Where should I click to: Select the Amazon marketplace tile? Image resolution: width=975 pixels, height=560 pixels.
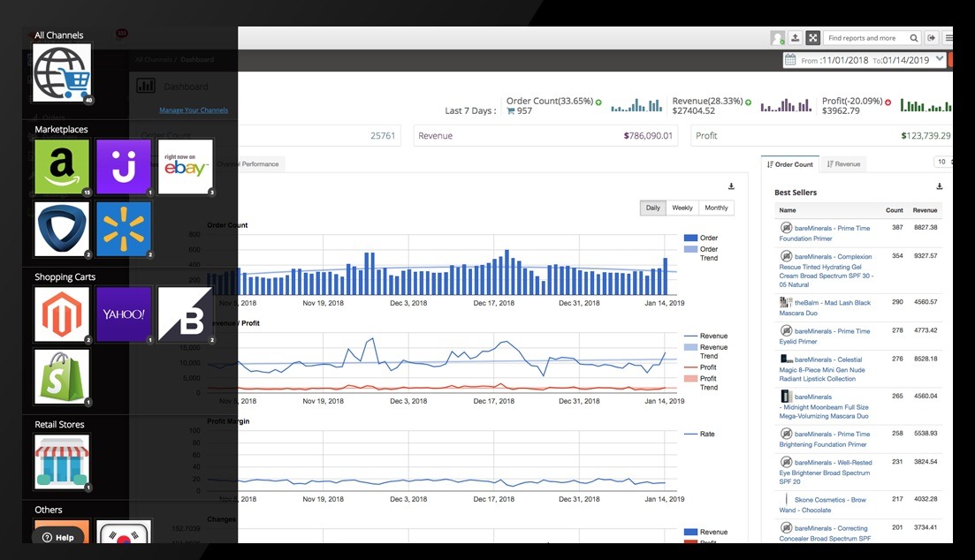(62, 167)
